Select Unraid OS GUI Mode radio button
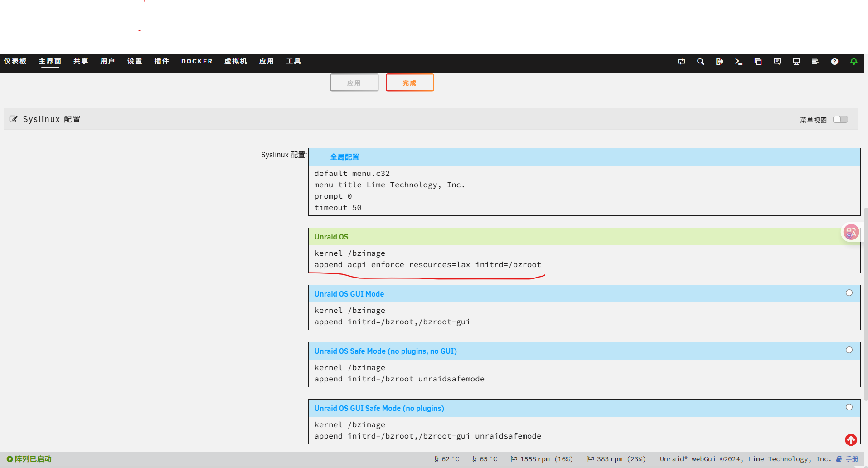 pos(849,293)
